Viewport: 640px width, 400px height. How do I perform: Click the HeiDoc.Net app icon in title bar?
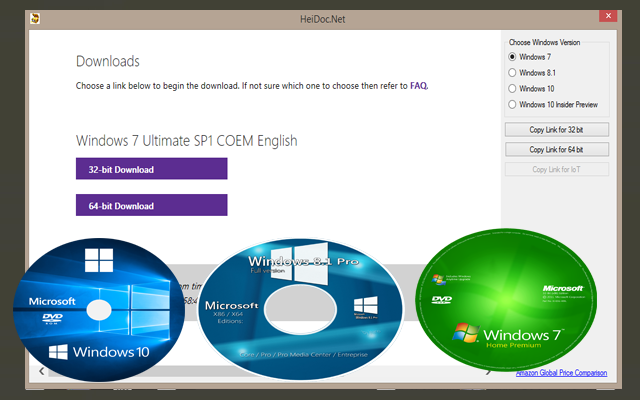pos(35,18)
